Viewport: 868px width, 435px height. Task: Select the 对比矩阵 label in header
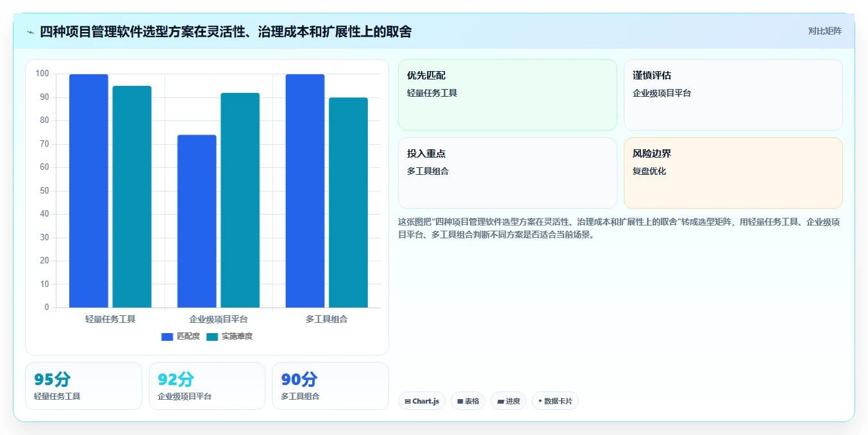pyautogui.click(x=824, y=31)
